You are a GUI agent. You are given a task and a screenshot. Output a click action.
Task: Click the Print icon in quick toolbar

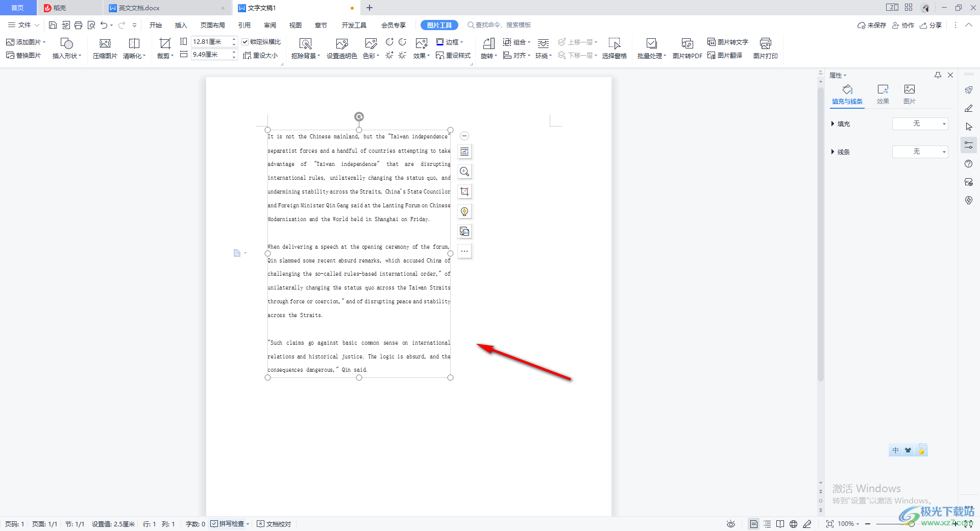(78, 25)
